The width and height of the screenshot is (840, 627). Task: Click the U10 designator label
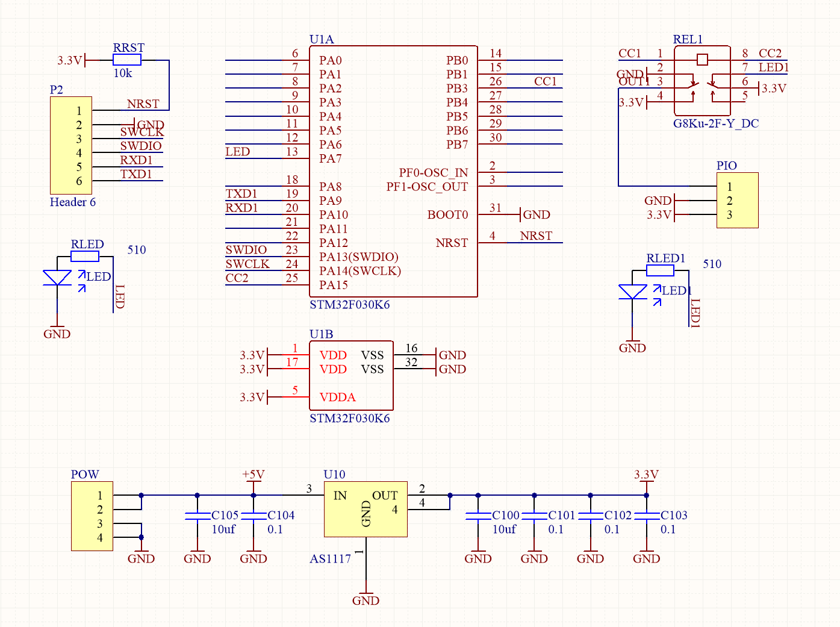tap(334, 475)
